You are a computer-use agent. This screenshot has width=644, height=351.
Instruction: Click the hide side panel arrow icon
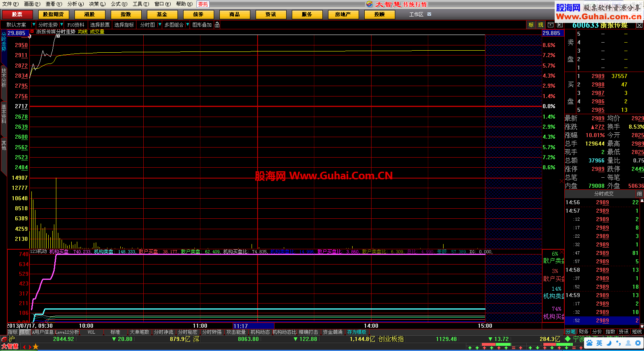pyautogui.click(x=559, y=25)
